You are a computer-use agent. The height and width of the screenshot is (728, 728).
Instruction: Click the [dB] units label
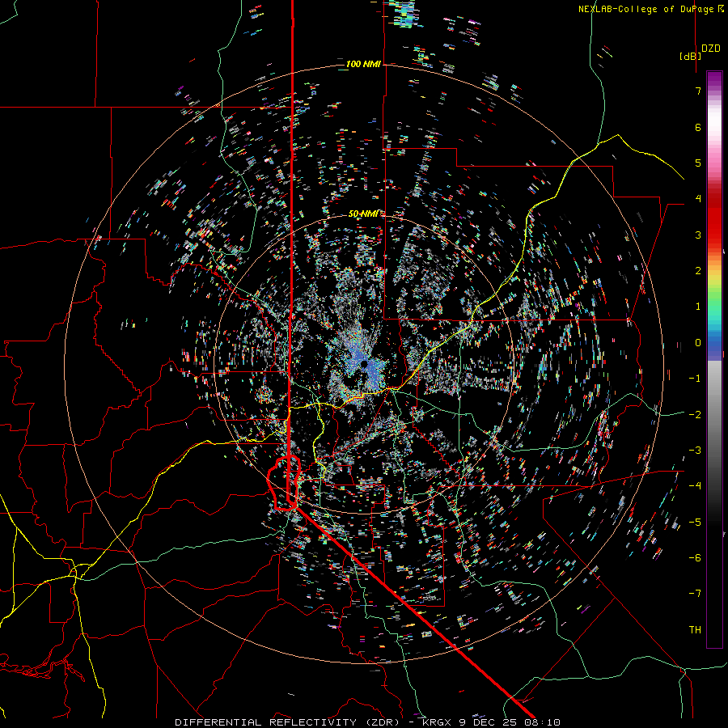click(691, 56)
